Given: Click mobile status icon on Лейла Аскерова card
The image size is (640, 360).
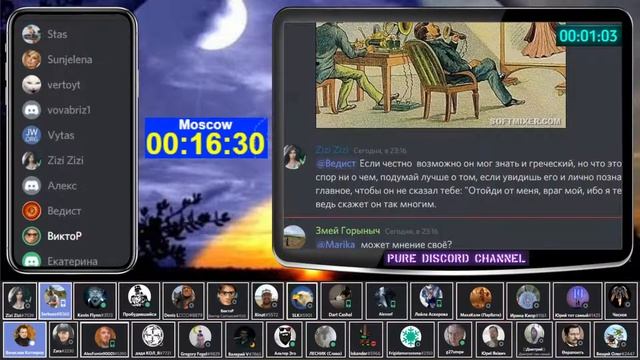Looking at the screenshot, I should tap(439, 304).
